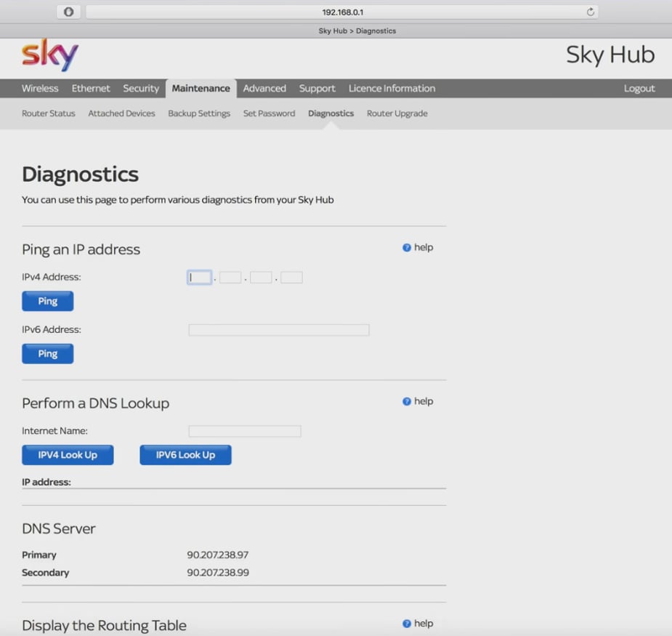The height and width of the screenshot is (636, 672).
Task: Click the Sky logo
Action: point(50,55)
